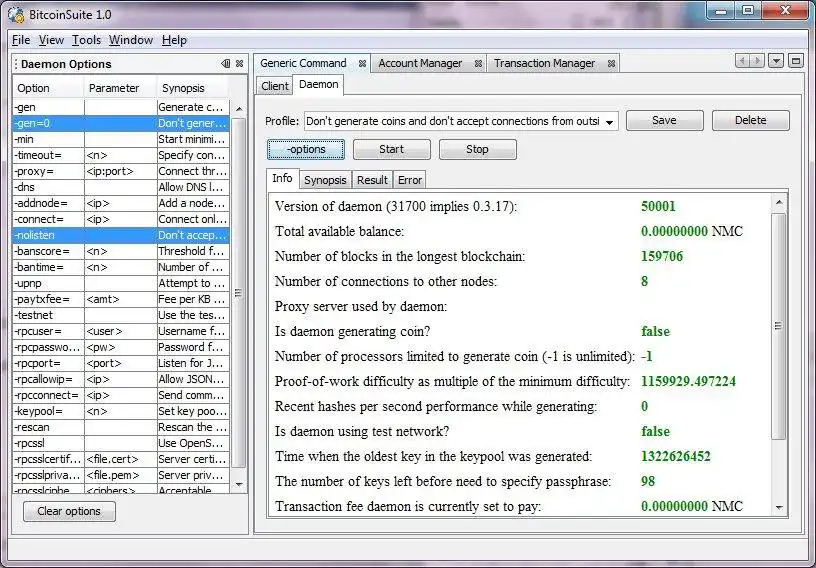Maximize the editor tab area
The height and width of the screenshot is (568, 816).
pos(796,61)
